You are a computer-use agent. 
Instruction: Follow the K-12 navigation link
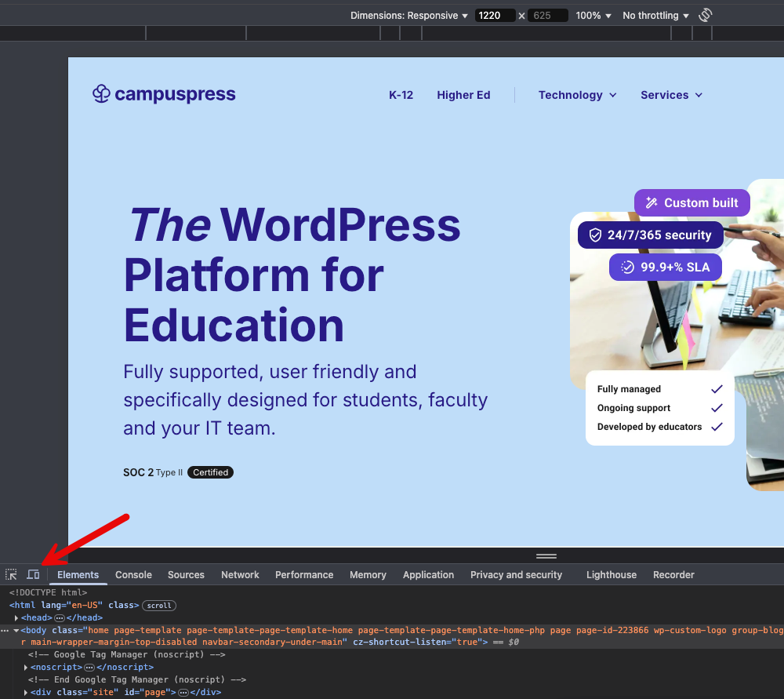tap(401, 95)
